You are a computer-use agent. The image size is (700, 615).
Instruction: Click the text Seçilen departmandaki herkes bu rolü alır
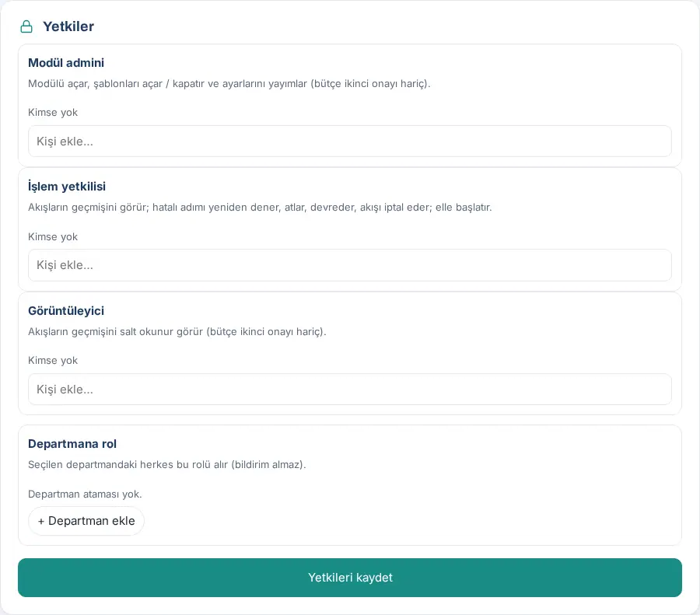(x=167, y=465)
